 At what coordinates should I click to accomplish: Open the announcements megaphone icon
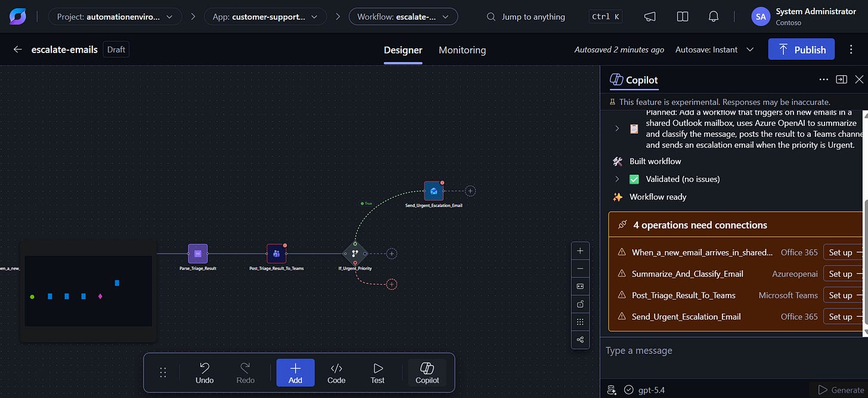[650, 17]
